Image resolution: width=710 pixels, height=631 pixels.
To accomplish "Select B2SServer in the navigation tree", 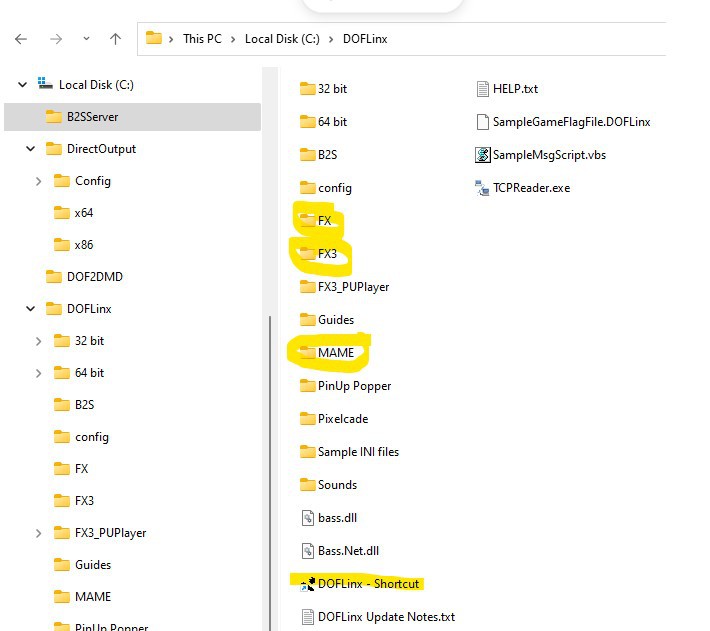I will 92,117.
